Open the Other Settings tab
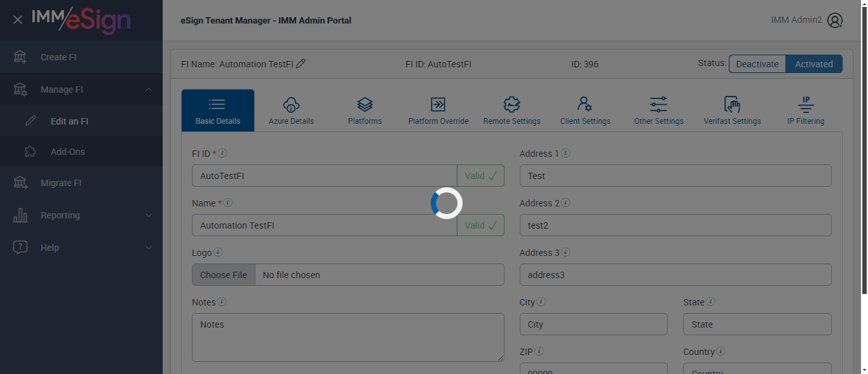Viewport: 868px width, 374px height. (x=659, y=110)
